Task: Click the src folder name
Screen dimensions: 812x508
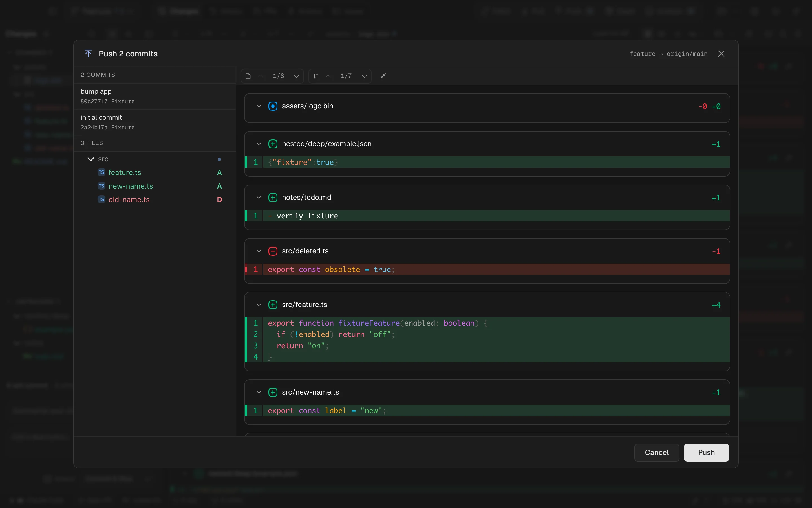Action: pos(103,159)
